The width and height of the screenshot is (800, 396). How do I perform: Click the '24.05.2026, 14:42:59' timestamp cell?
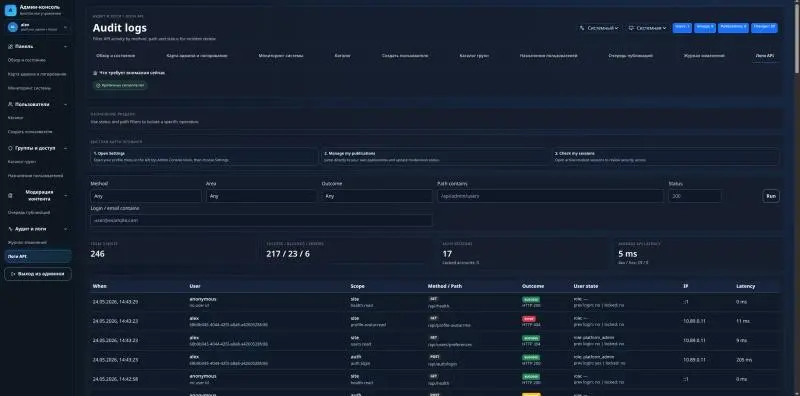[115, 379]
